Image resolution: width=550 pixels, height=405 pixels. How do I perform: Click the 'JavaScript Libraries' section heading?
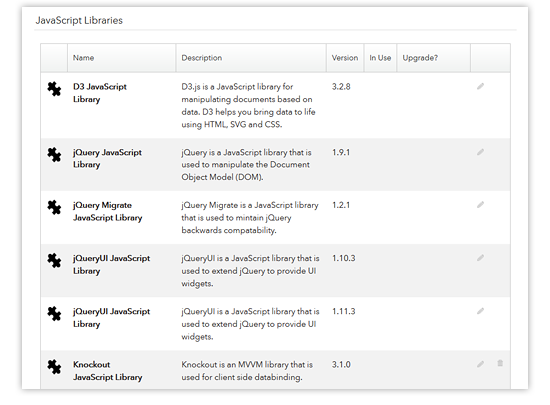tap(79, 21)
